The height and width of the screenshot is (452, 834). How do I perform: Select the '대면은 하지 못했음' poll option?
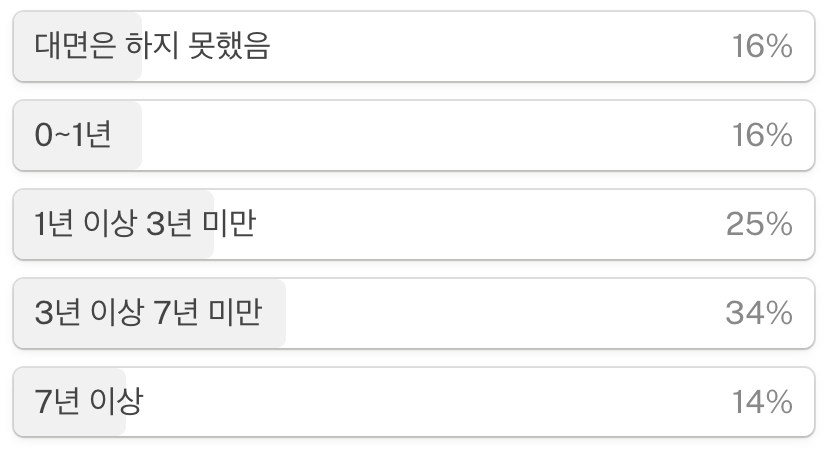tap(414, 46)
